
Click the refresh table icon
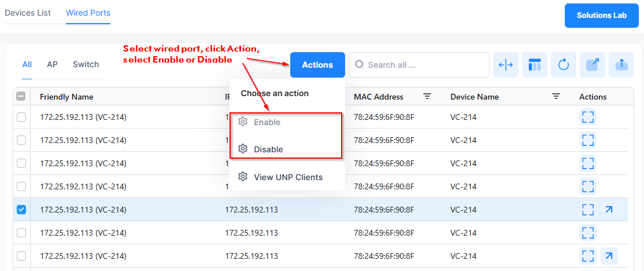coord(564,65)
